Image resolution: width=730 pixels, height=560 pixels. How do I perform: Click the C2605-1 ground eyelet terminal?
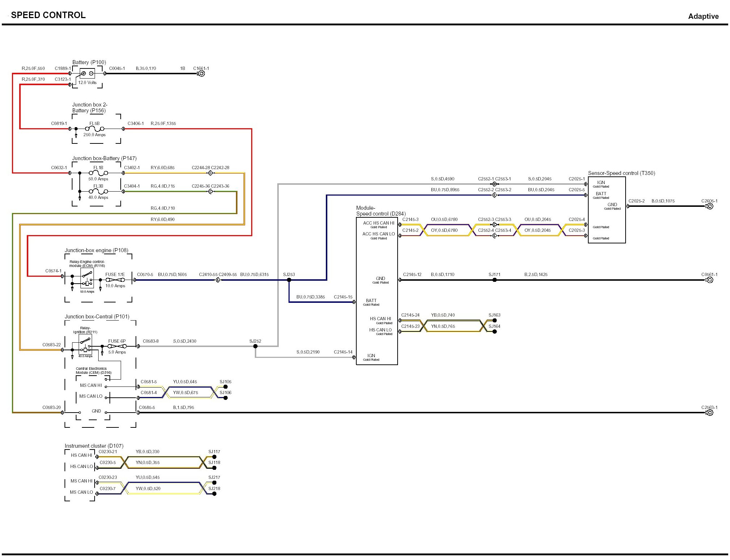pos(710,206)
